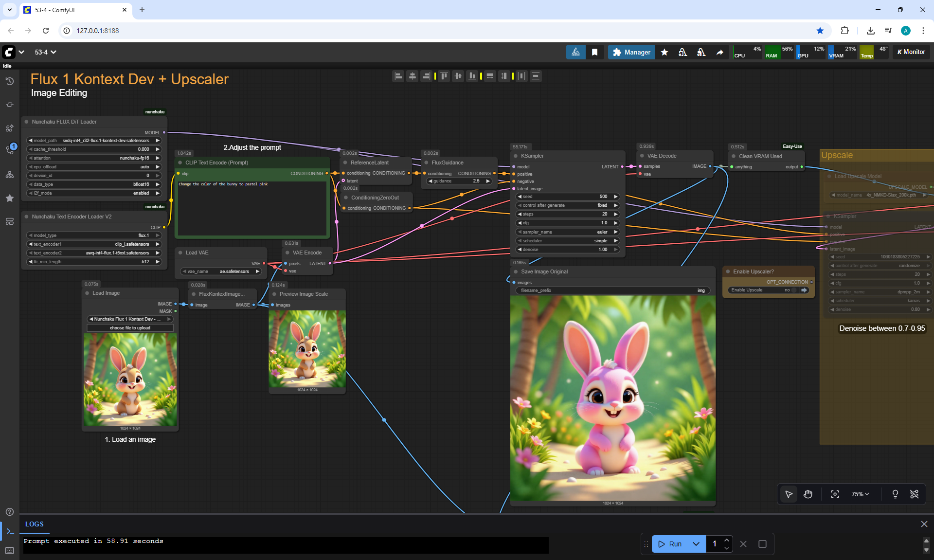Click the bookmark icon in top toolbar
The image size is (934, 560).
point(594,52)
